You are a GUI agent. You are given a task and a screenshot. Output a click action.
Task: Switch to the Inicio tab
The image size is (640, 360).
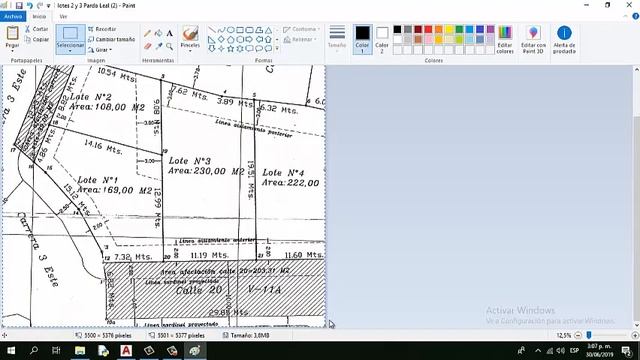click(x=39, y=16)
